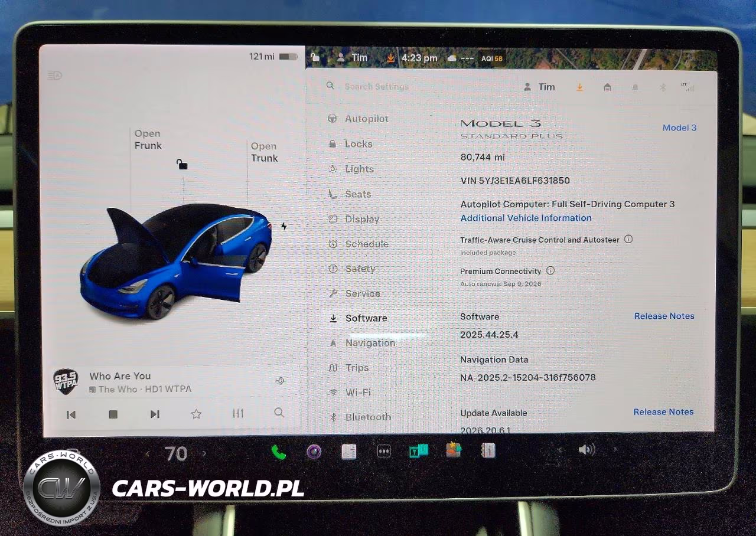Screen dimensions: 756x536
Task: Decrease cabin temperature left of 70
Action: tap(148, 453)
